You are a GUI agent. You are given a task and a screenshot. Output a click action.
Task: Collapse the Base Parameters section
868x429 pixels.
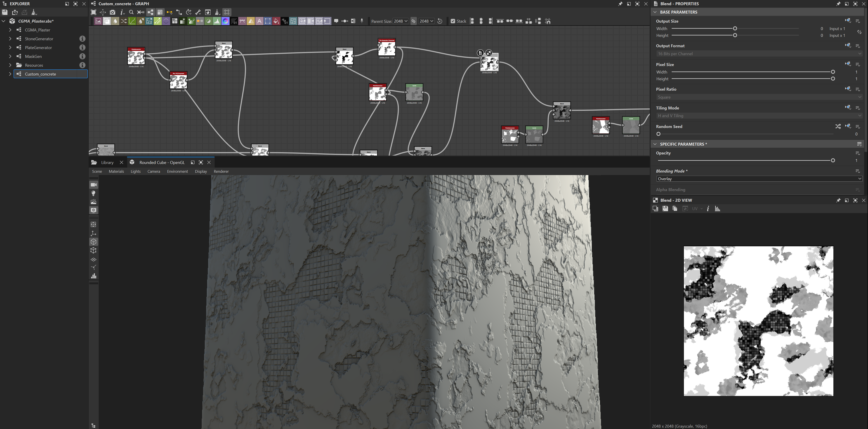(655, 12)
